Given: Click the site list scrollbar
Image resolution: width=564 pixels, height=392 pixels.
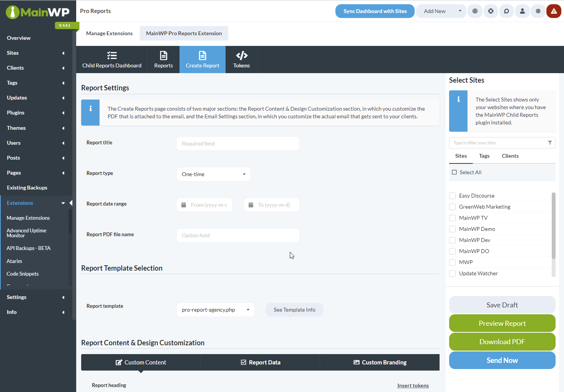Looking at the screenshot, I should [553, 226].
